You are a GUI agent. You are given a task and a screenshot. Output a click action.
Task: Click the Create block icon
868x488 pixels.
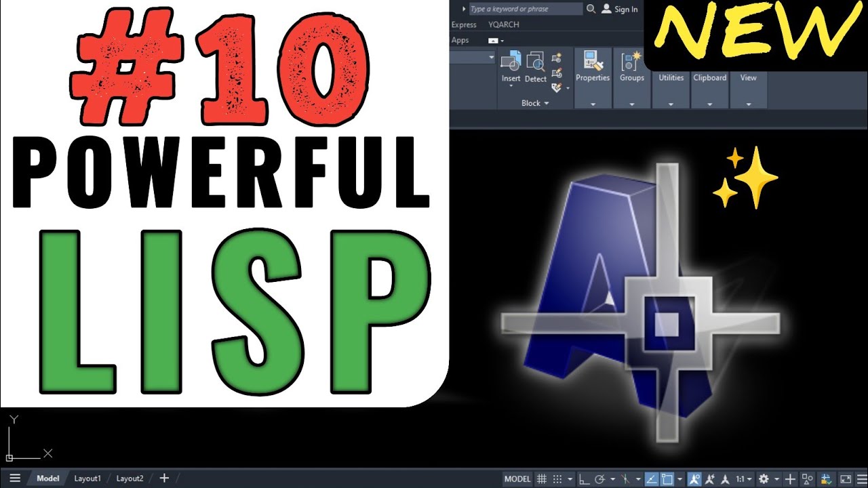(557, 58)
